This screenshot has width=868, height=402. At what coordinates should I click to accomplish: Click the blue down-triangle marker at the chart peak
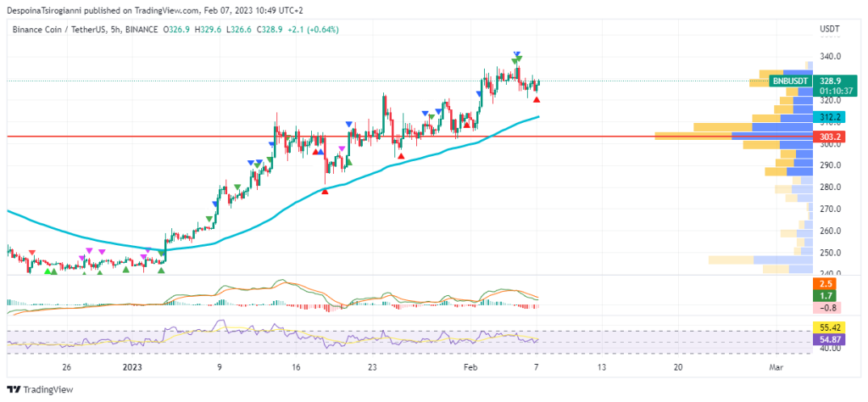(x=516, y=55)
